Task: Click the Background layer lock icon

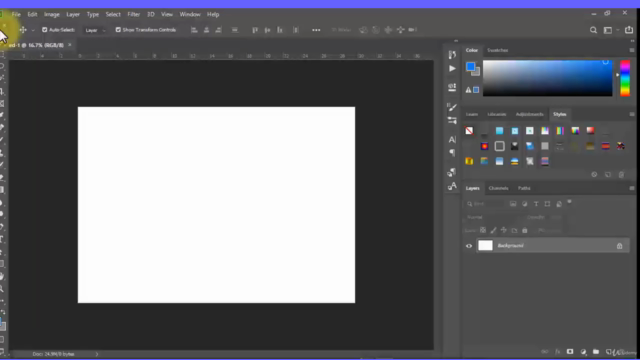Action: click(x=619, y=246)
